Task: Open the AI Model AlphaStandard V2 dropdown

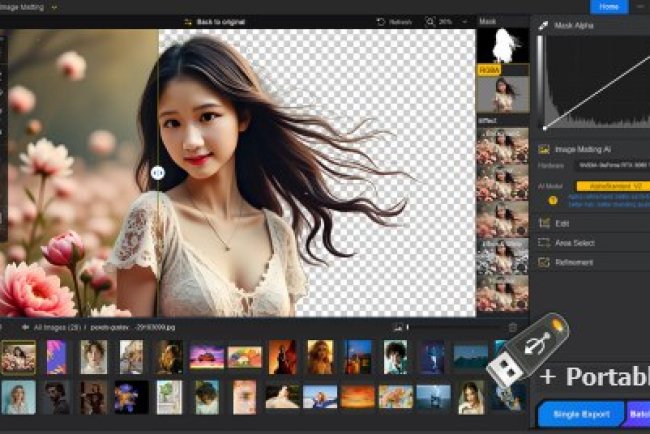Action: click(x=614, y=186)
